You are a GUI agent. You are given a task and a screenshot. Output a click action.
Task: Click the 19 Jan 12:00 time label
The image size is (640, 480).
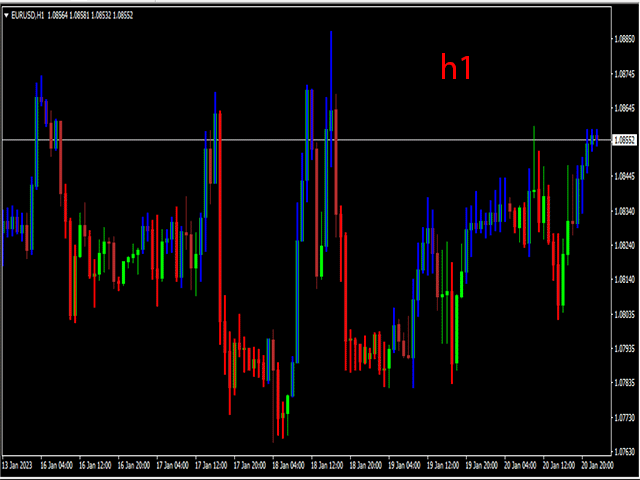[x=444, y=466]
